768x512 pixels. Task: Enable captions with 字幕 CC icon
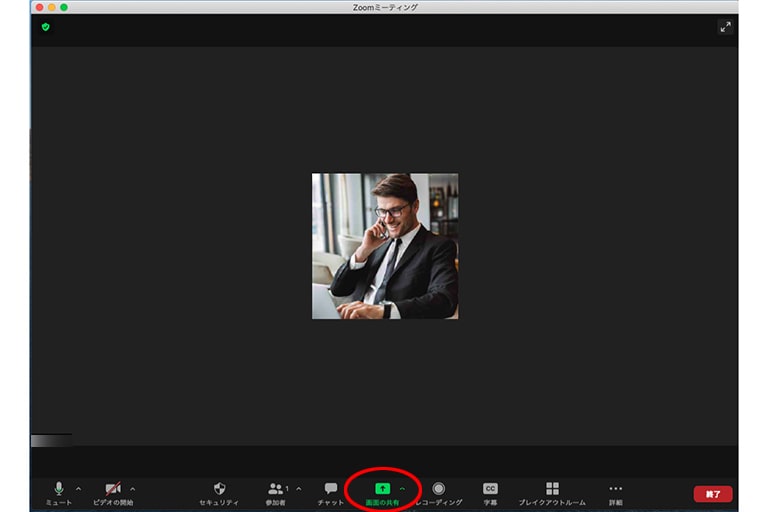(490, 489)
